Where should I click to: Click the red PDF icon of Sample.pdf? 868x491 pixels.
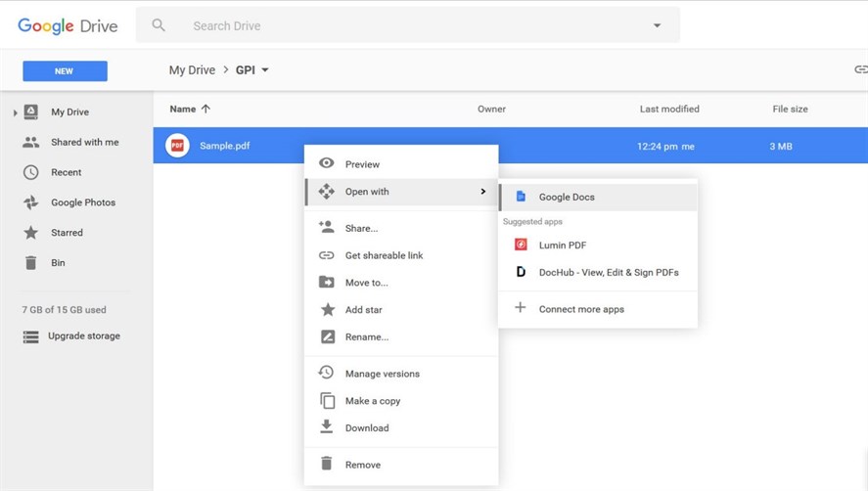[x=177, y=146]
